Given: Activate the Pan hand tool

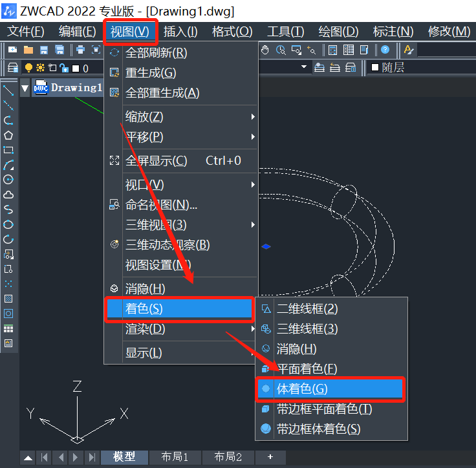Looking at the screenshot, I should pyautogui.click(x=265, y=50).
